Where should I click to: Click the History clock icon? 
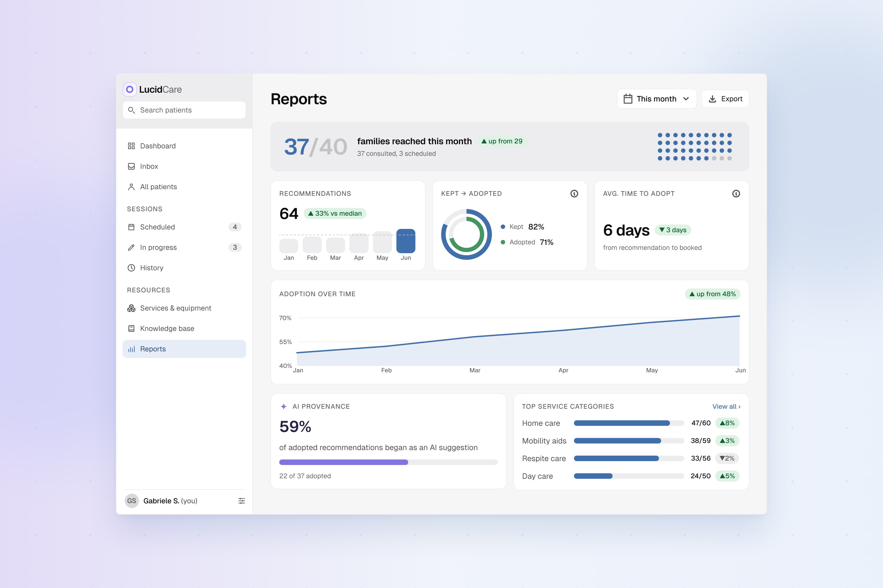(131, 268)
